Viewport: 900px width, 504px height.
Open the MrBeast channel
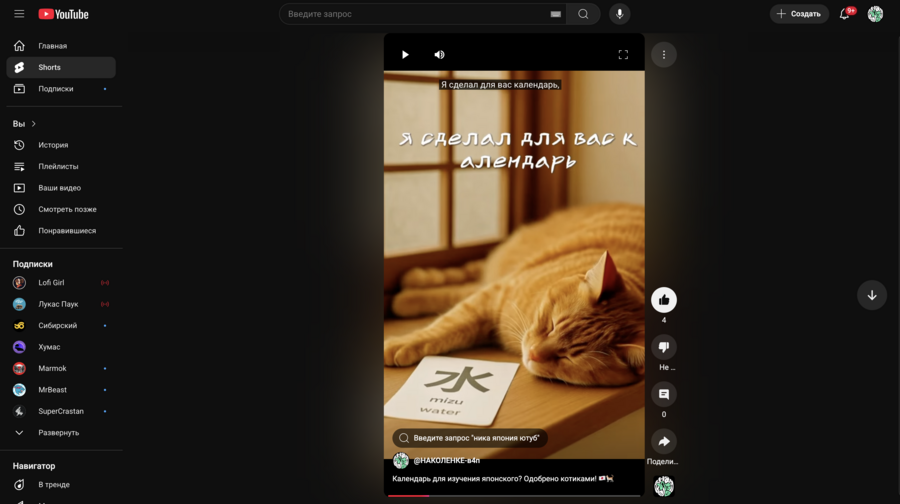[61, 390]
